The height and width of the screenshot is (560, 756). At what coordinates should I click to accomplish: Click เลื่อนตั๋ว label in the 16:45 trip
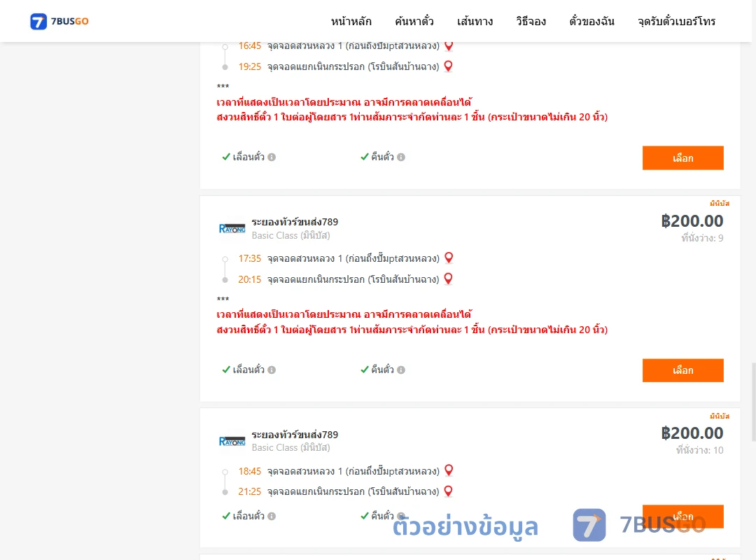[x=248, y=157]
